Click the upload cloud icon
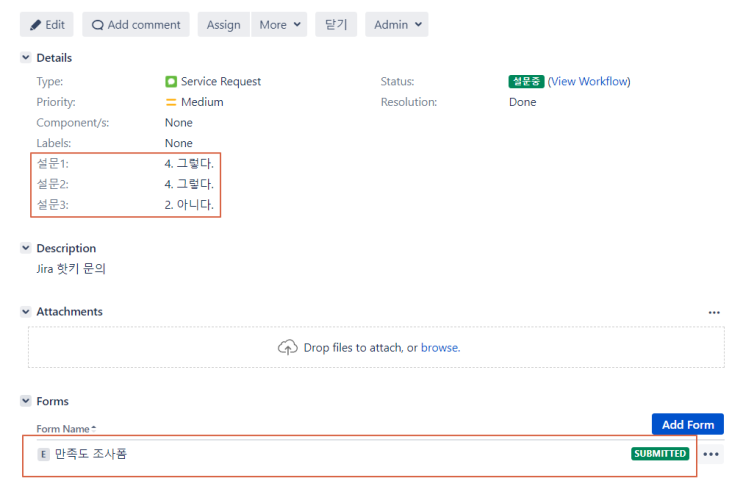 click(288, 347)
